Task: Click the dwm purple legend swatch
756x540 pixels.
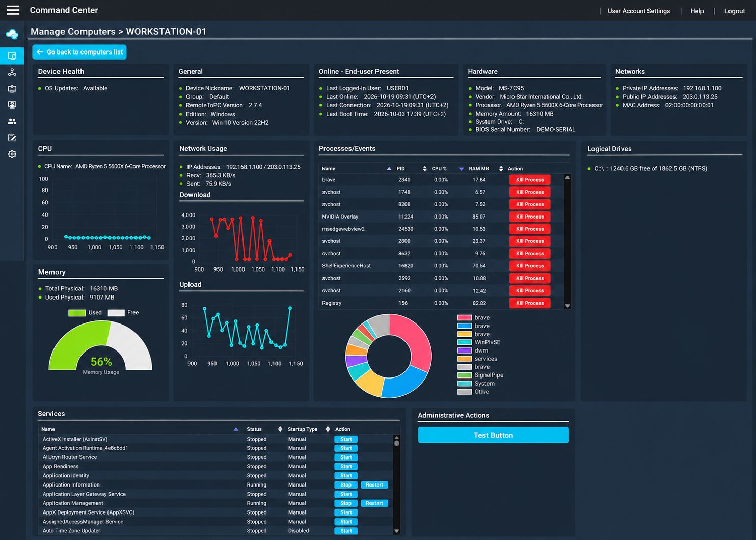Action: pyautogui.click(x=465, y=350)
